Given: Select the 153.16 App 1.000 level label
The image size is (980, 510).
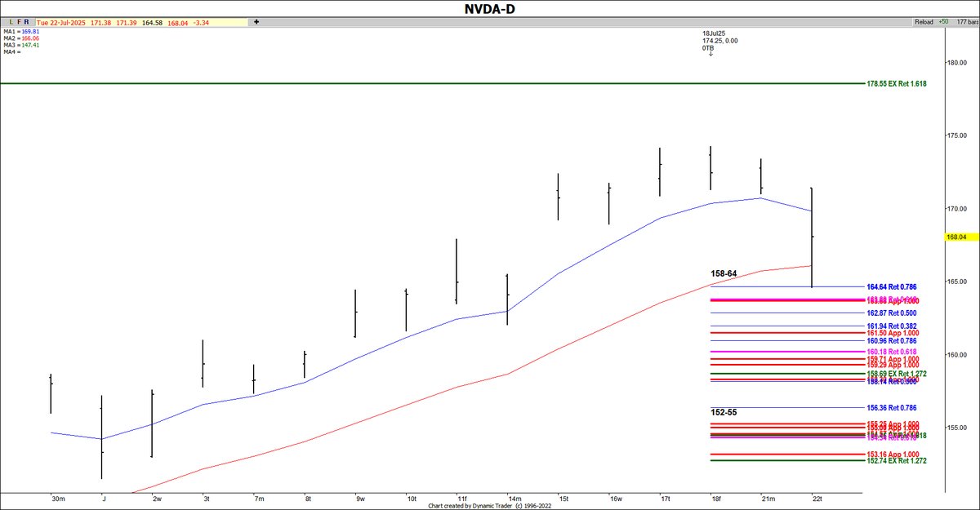Looking at the screenshot, I should click(893, 455).
